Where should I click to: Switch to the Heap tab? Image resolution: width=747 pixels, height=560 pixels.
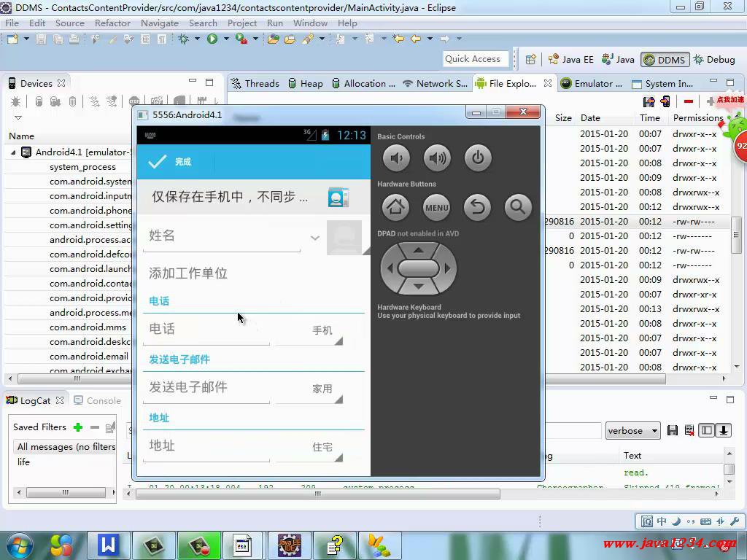pyautogui.click(x=305, y=83)
